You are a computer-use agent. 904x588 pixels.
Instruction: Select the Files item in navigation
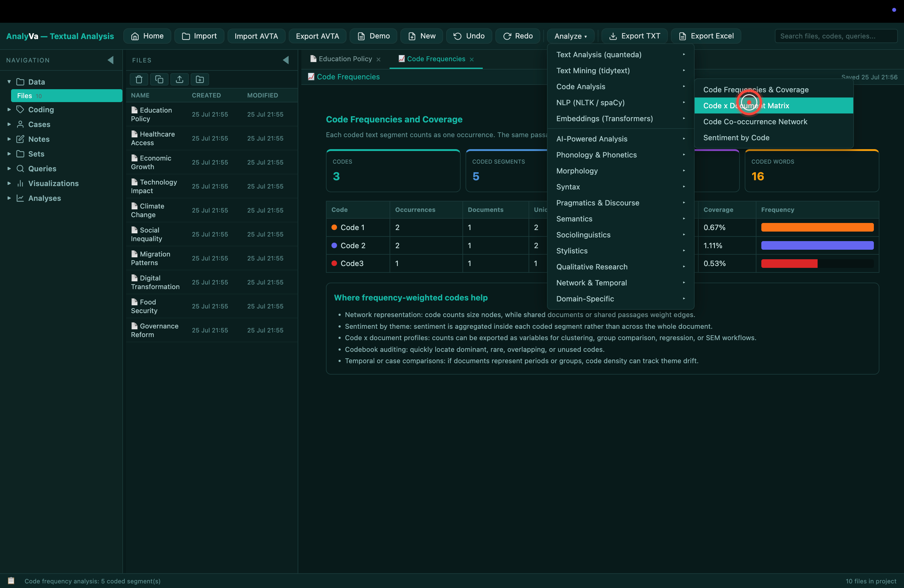tap(66, 96)
